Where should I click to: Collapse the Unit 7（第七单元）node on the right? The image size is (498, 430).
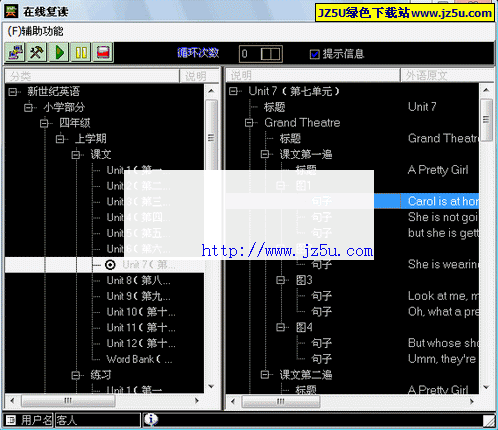(233, 91)
